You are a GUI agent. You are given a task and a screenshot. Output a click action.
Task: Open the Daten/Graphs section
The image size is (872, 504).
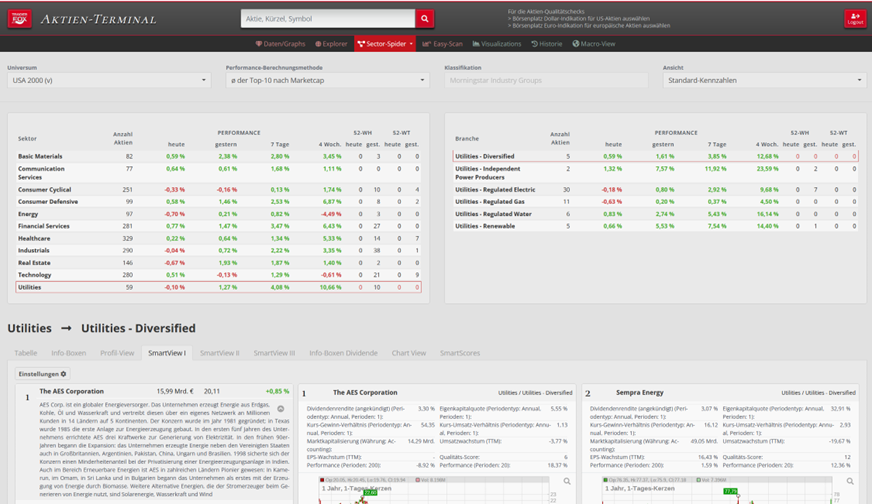click(279, 44)
